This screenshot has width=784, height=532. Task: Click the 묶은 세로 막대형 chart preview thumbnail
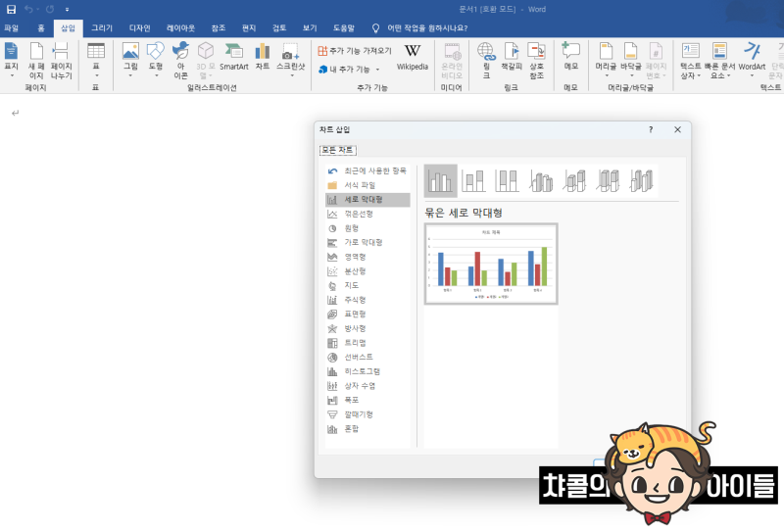pyautogui.click(x=491, y=264)
